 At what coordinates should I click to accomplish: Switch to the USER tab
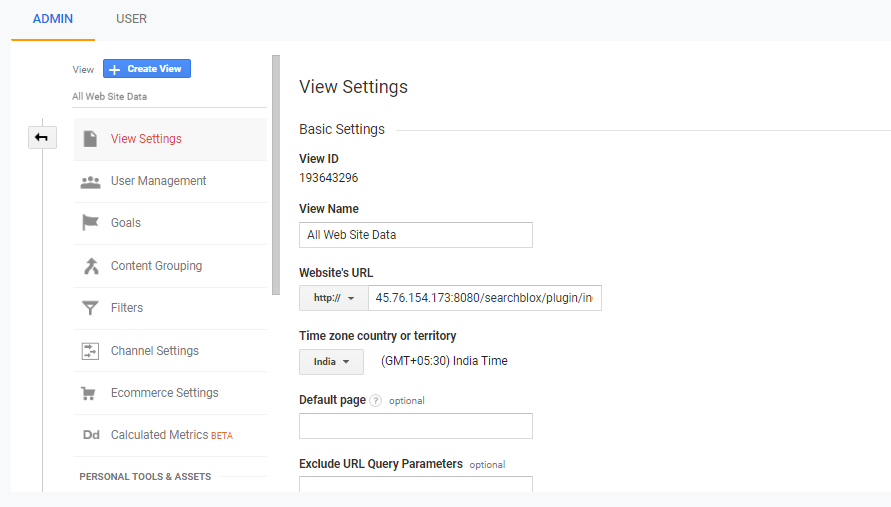pyautogui.click(x=132, y=19)
